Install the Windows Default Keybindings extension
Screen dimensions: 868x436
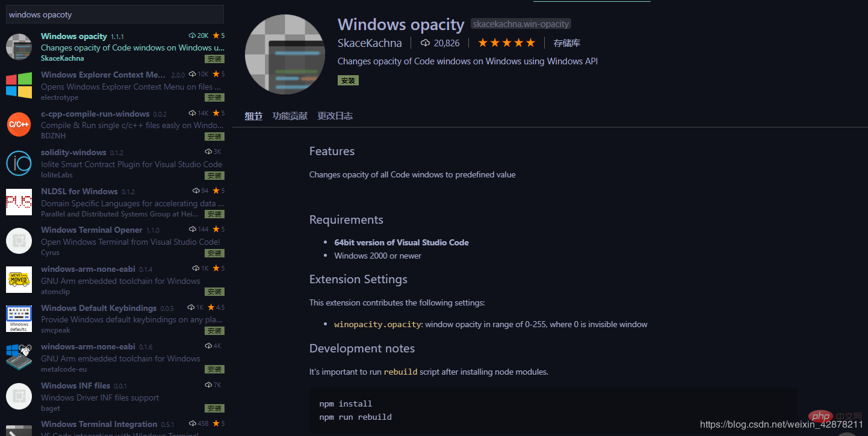(x=214, y=331)
